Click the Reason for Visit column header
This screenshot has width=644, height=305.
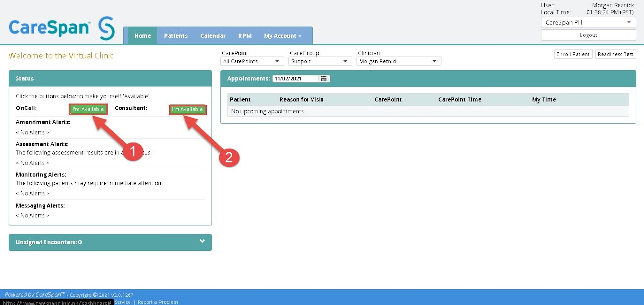[x=301, y=99]
